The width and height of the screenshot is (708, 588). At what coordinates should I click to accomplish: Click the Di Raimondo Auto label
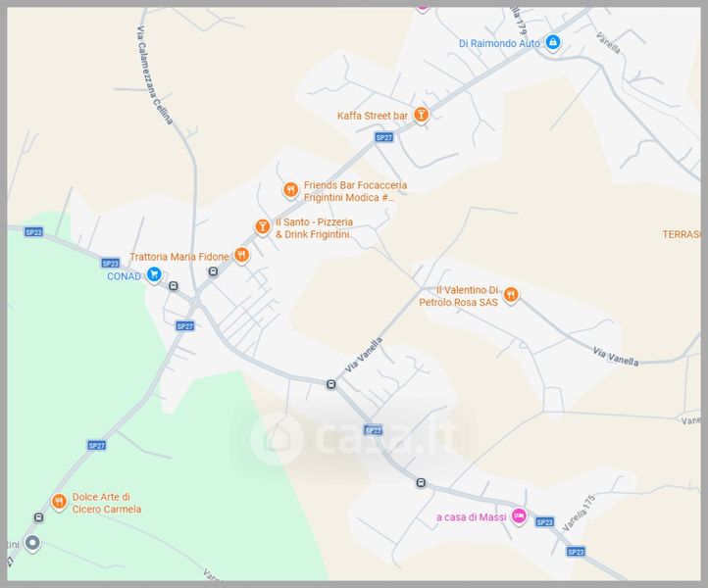[x=499, y=43]
